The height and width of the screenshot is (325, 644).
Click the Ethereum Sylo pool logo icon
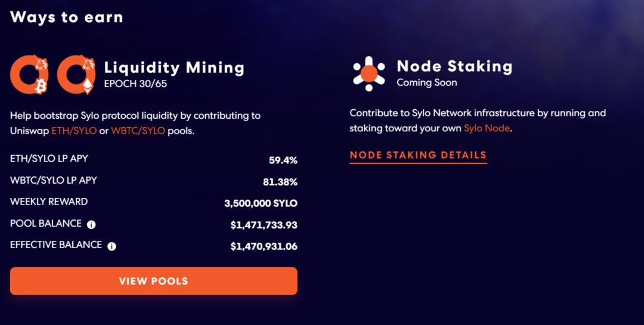pyautogui.click(x=76, y=75)
